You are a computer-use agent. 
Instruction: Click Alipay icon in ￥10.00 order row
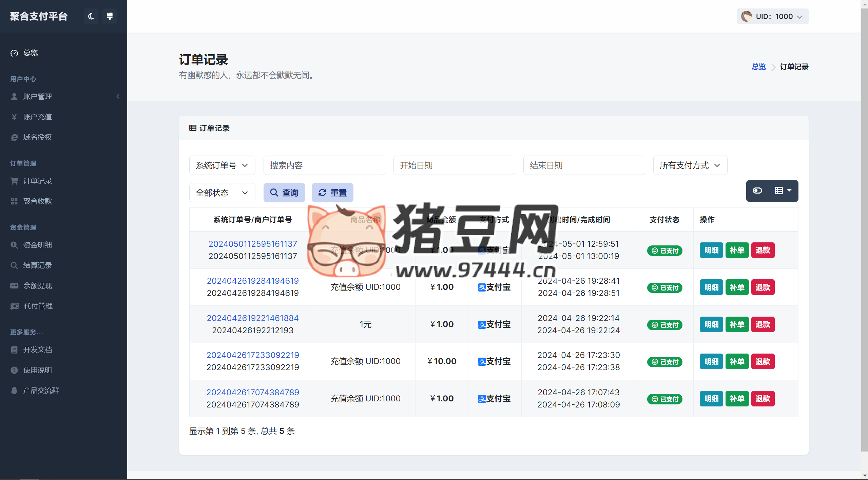pyautogui.click(x=482, y=362)
